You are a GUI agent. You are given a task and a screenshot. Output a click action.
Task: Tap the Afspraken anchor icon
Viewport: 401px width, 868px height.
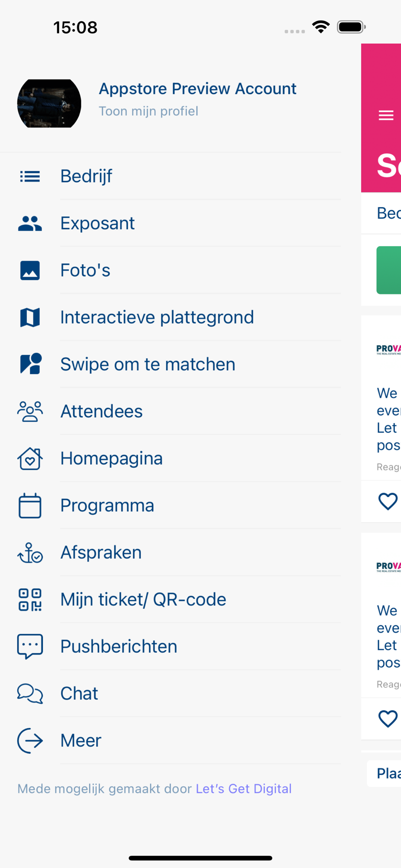30,552
